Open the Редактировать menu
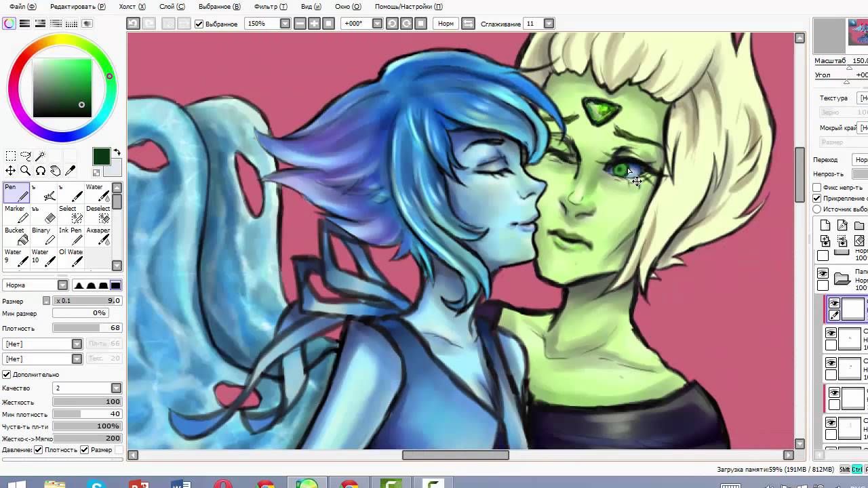 77,6
